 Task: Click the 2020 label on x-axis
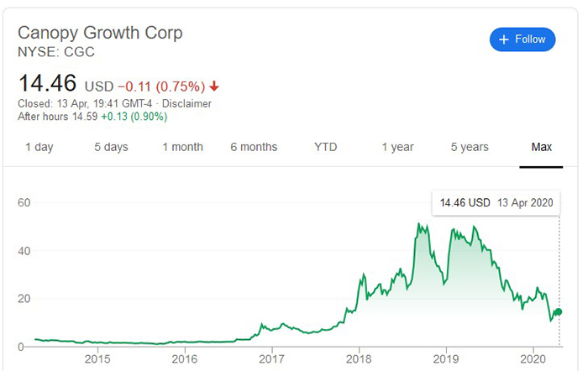(x=533, y=361)
